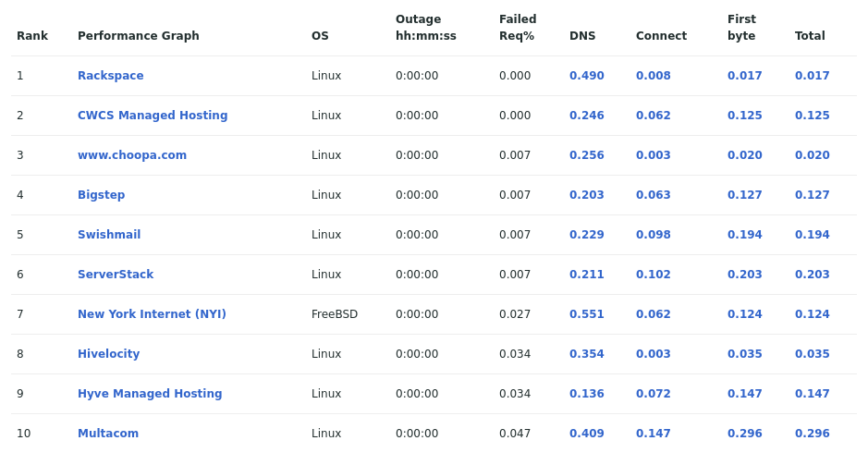868x453 pixels.
Task: Open the Rackspace performance graph link
Action: coord(110,75)
